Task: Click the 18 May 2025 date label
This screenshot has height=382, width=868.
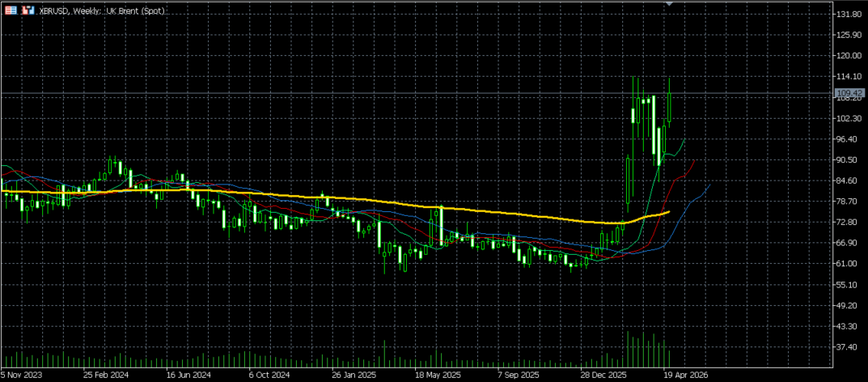Action: [438, 375]
